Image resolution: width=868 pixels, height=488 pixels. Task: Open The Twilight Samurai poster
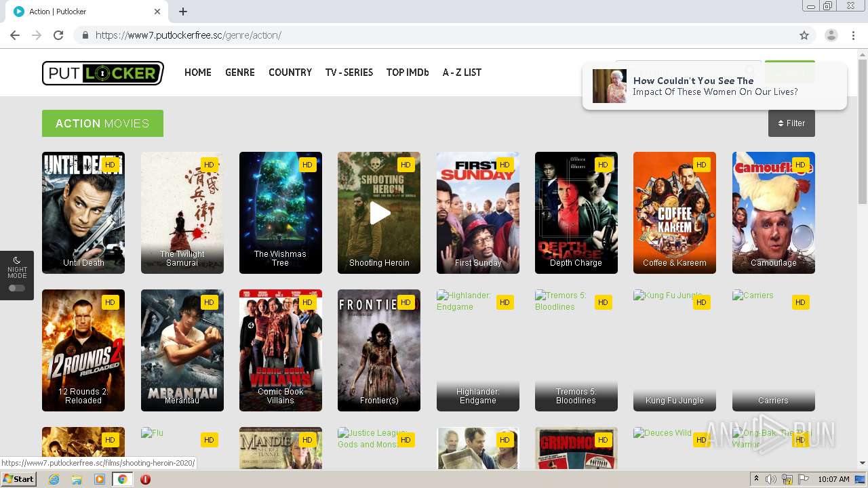182,213
